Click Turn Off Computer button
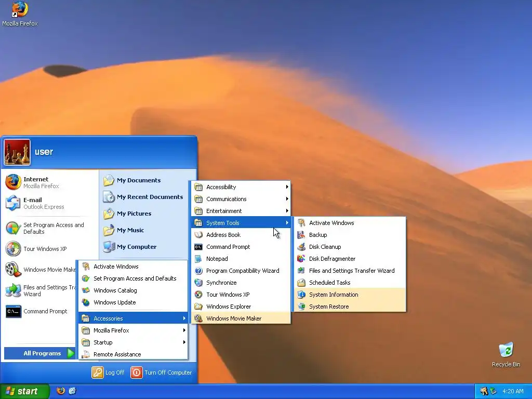 click(x=161, y=373)
